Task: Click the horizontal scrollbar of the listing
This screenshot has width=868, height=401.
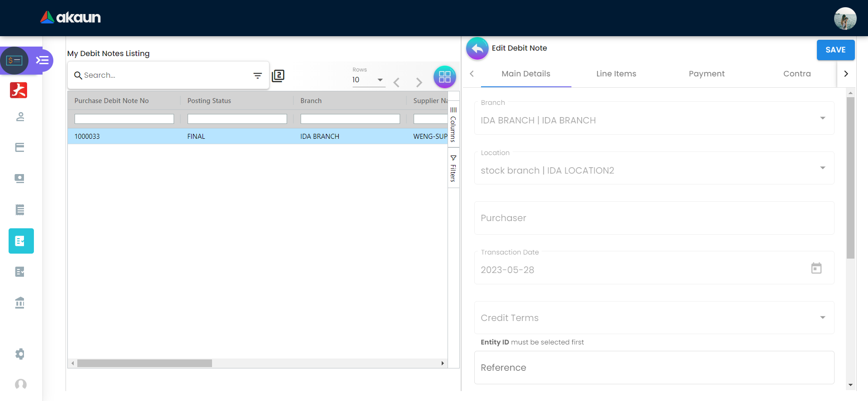Action: [x=145, y=363]
